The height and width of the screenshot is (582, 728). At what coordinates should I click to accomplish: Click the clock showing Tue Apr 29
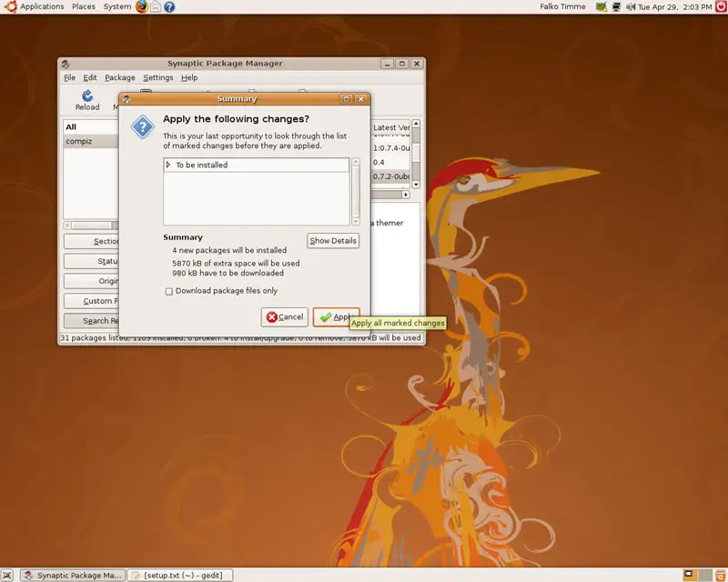tap(674, 7)
